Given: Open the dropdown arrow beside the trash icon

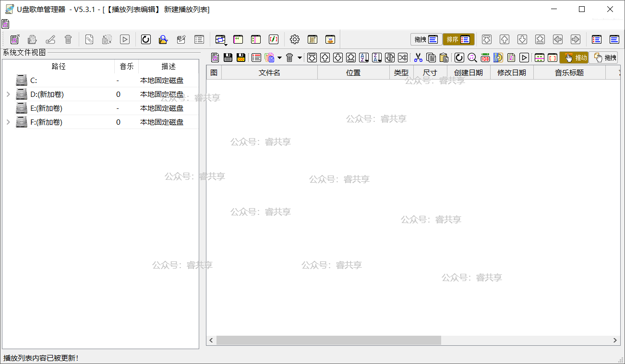Looking at the screenshot, I should point(300,58).
